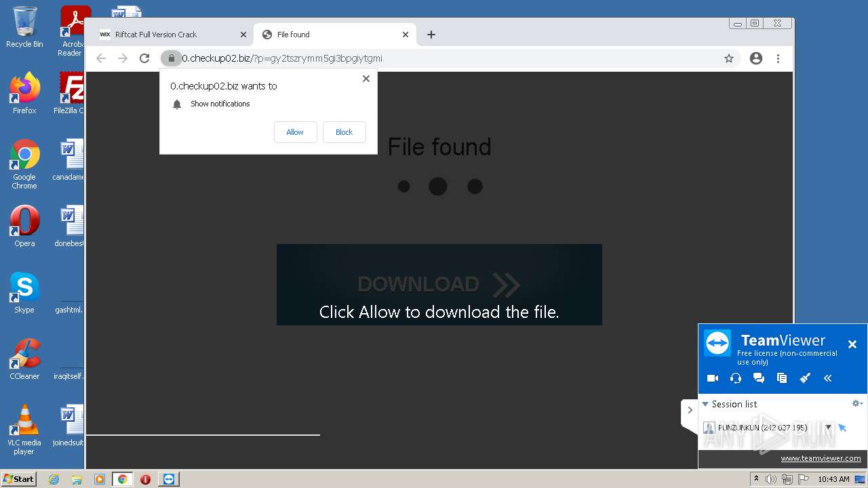Open the Chrome three-dot menu
Viewport: 868px width, 488px height.
tap(778, 58)
